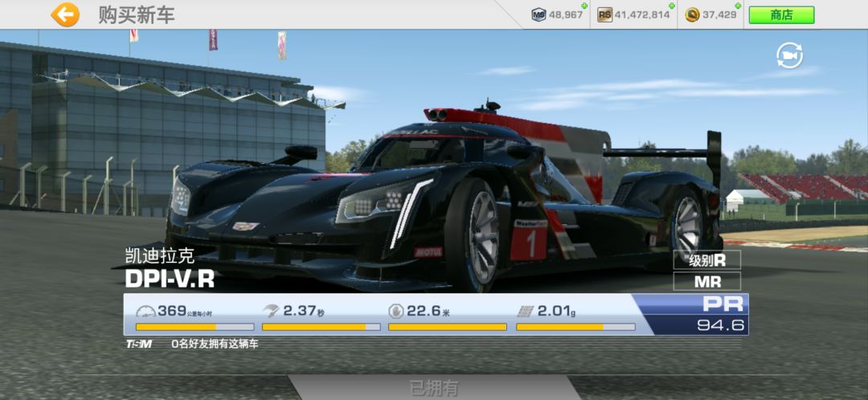Click the 购买新车 page title
Viewport: 868px width, 400px height.
pos(137,15)
